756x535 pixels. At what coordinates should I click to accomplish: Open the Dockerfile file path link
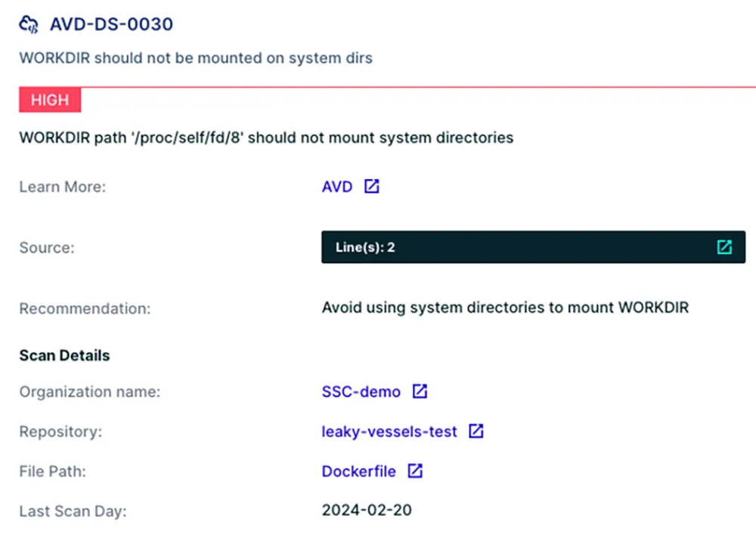358,472
